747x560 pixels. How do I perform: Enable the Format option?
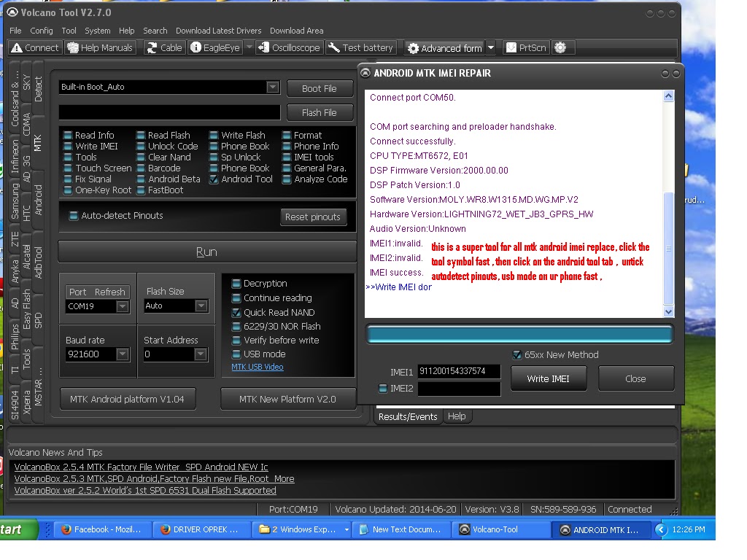point(286,135)
